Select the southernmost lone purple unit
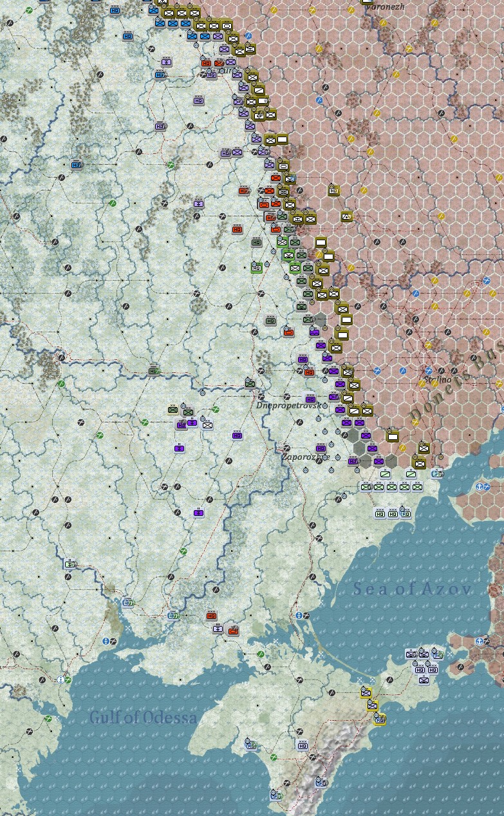This screenshot has width=504, height=816. pyautogui.click(x=199, y=513)
